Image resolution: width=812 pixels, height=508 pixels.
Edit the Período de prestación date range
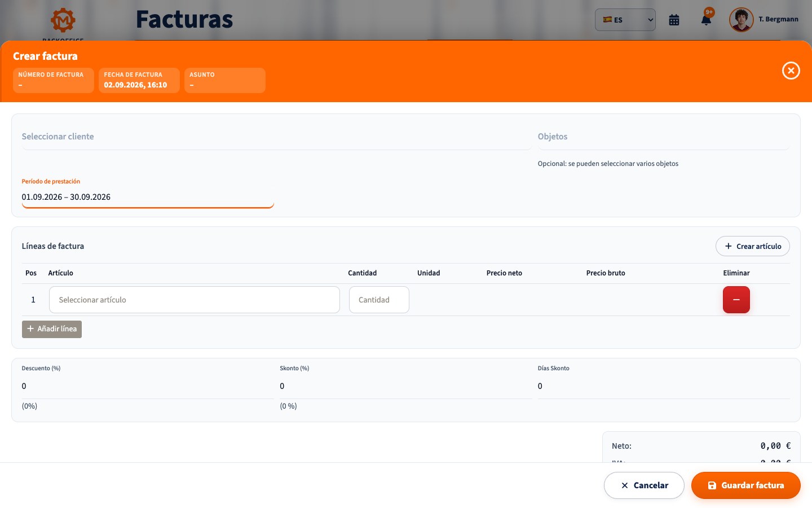click(x=148, y=197)
